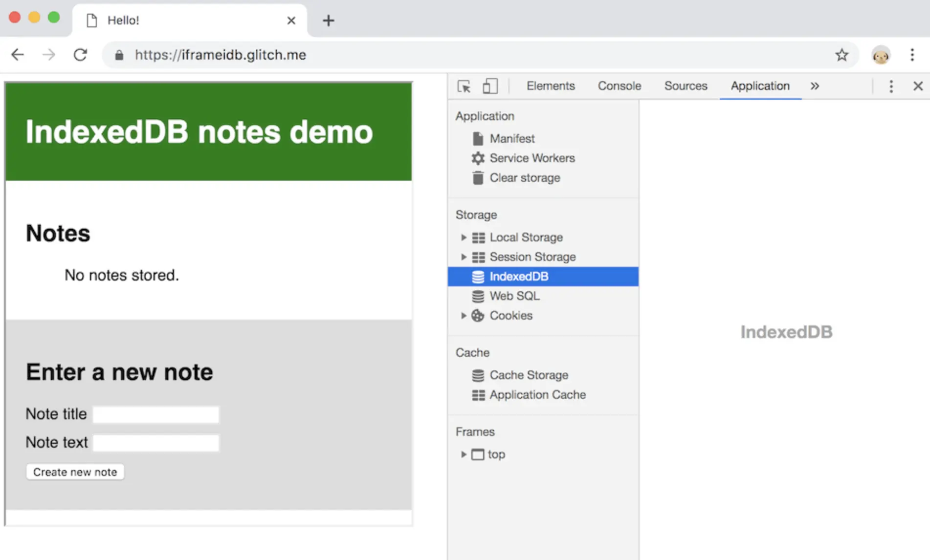The image size is (930, 560).
Task: Click the Cookies cookie icon
Action: point(478,316)
